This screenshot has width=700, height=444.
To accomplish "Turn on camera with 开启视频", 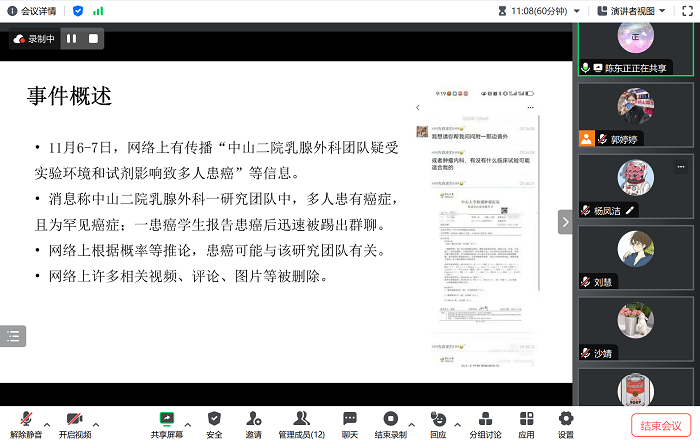I will coord(74,423).
